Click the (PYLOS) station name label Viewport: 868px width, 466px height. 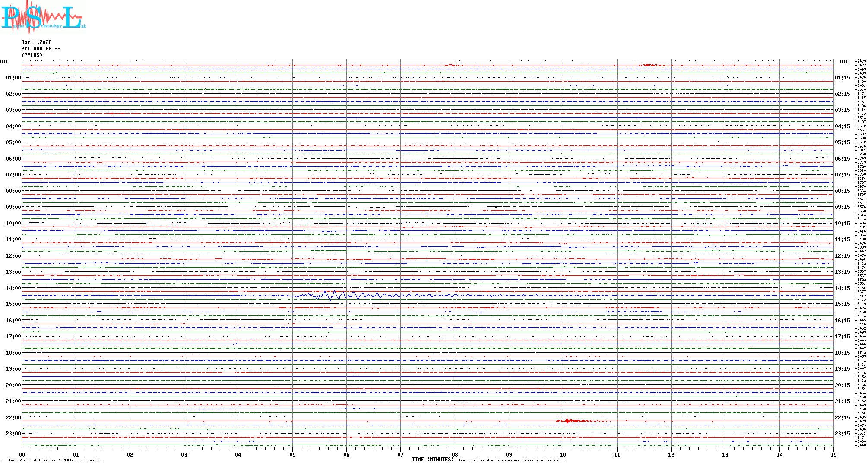pyautogui.click(x=32, y=55)
